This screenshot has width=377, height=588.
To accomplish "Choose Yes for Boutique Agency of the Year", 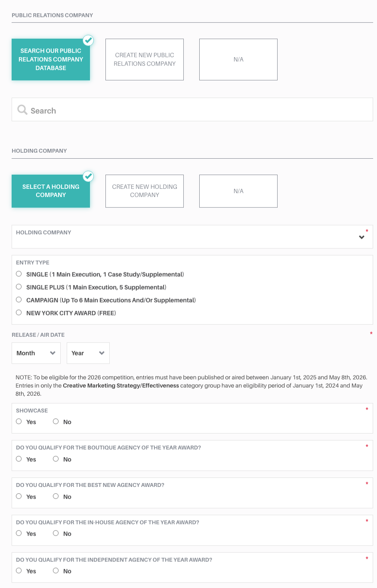I will coord(19,459).
